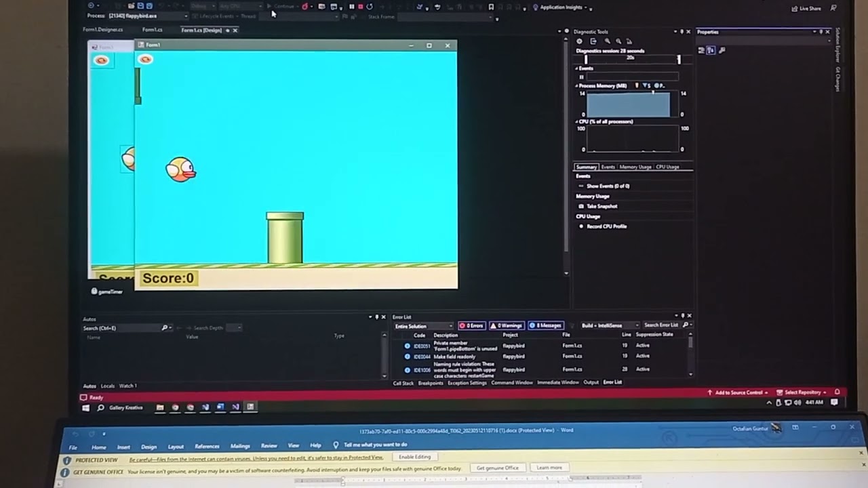The width and height of the screenshot is (868, 488).
Task: Open the Call Stack tab
Action: click(403, 383)
